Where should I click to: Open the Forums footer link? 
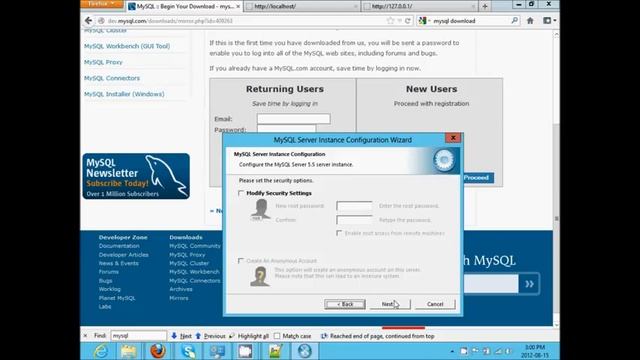coord(109,272)
